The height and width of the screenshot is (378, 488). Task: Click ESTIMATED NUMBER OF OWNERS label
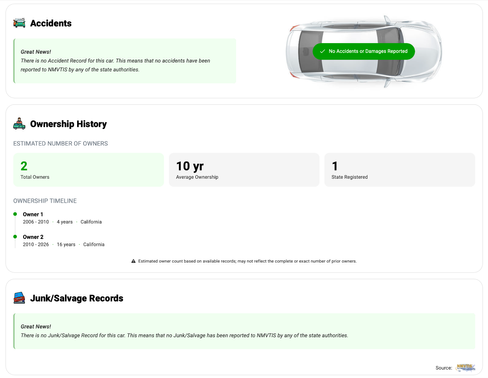60,144
